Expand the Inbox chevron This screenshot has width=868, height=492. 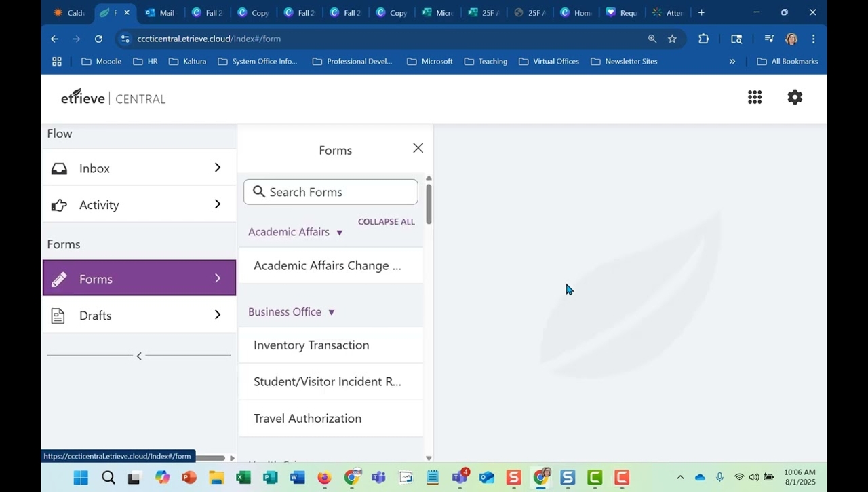point(218,168)
